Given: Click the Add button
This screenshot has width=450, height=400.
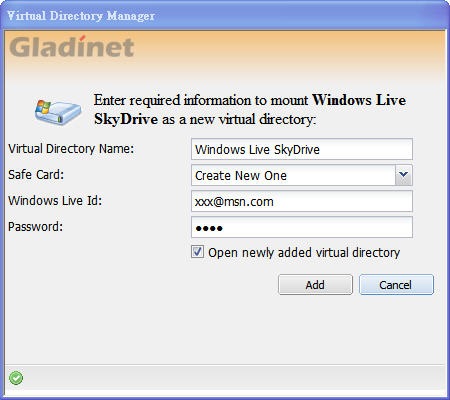Looking at the screenshot, I should click(315, 285).
